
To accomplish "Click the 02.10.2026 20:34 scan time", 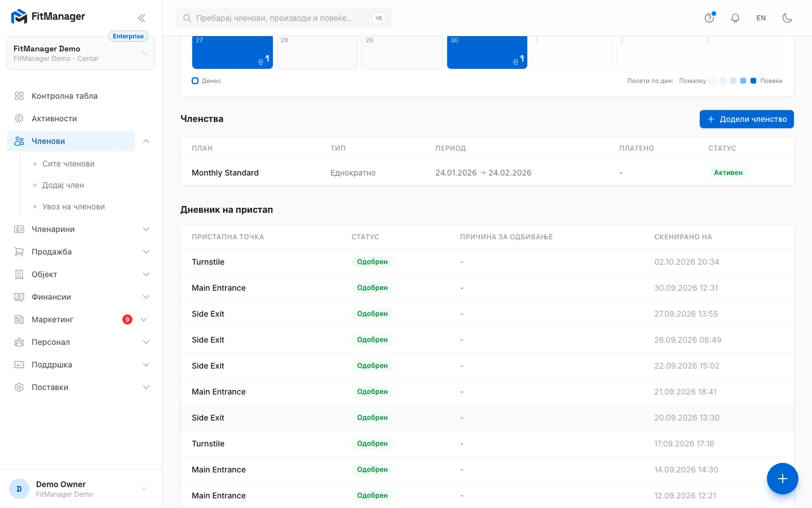I will tap(687, 262).
